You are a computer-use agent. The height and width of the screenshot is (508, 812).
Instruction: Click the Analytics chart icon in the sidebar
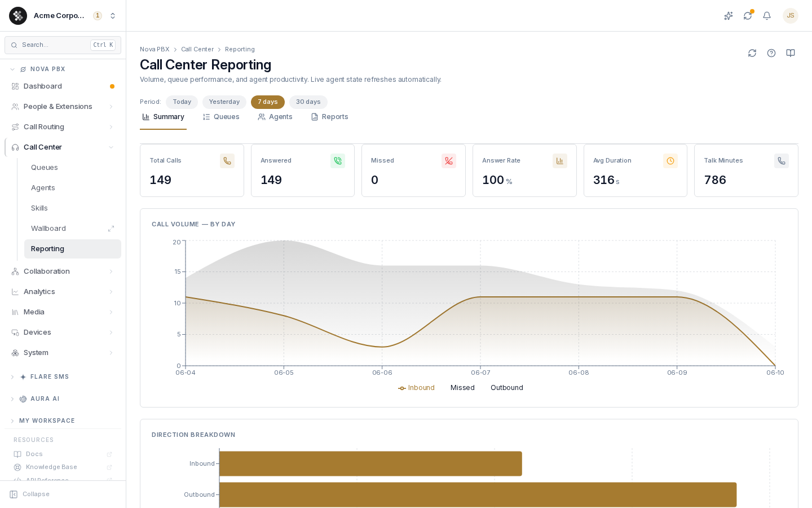[x=15, y=292]
